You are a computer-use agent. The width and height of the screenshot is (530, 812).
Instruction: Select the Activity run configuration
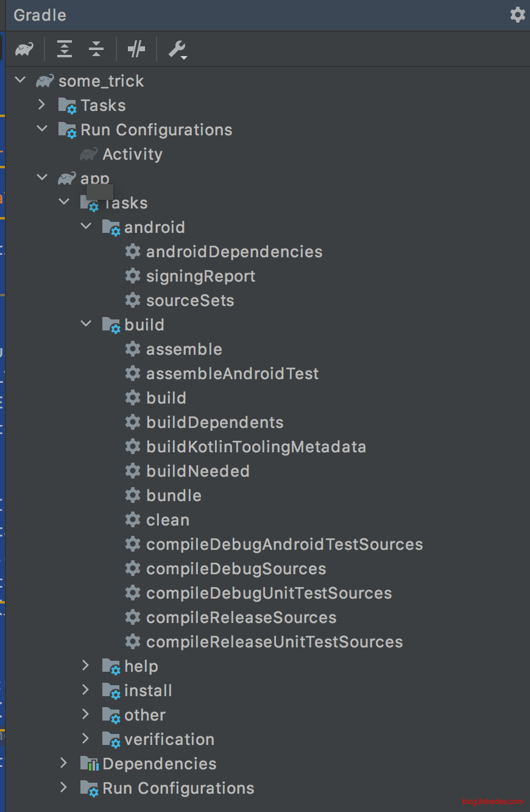pos(132,154)
